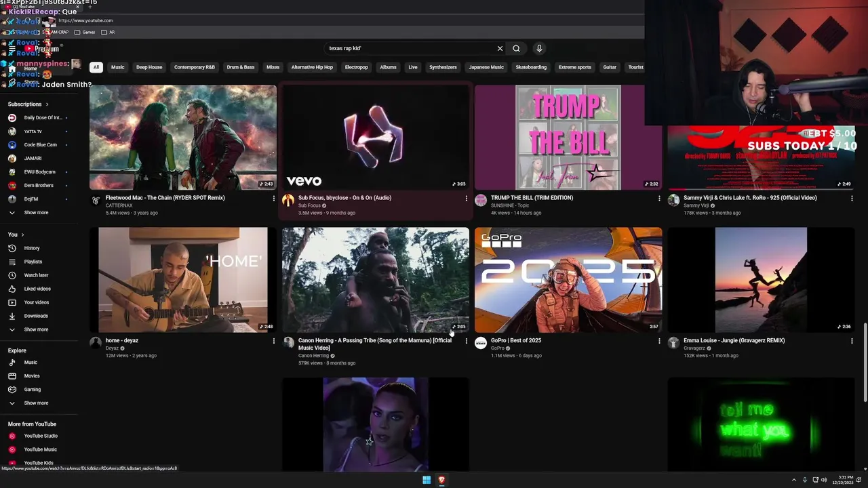Screen dimensions: 868x488
Task: Open the volume control in the system tray
Action: (824, 480)
